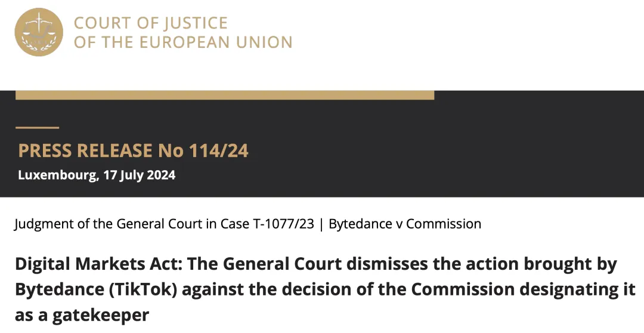Click the "OF THE EUROPEAN UNION" text

[x=182, y=42]
